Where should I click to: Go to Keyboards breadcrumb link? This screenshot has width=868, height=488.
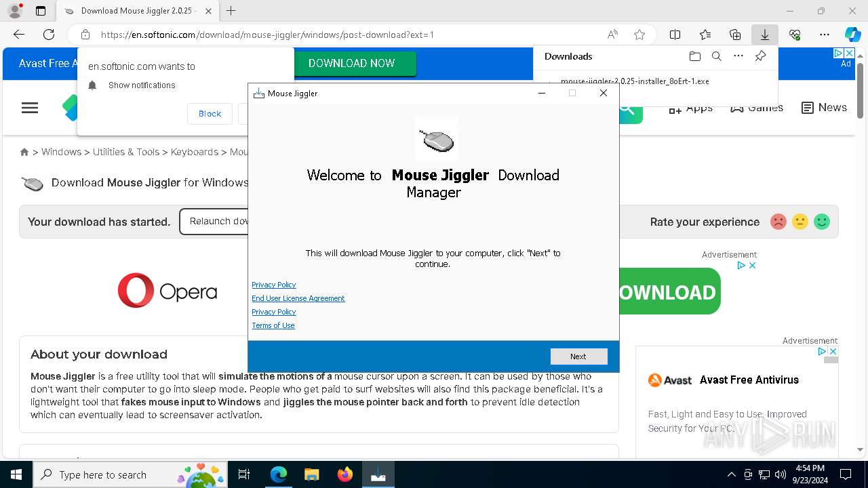click(x=195, y=152)
